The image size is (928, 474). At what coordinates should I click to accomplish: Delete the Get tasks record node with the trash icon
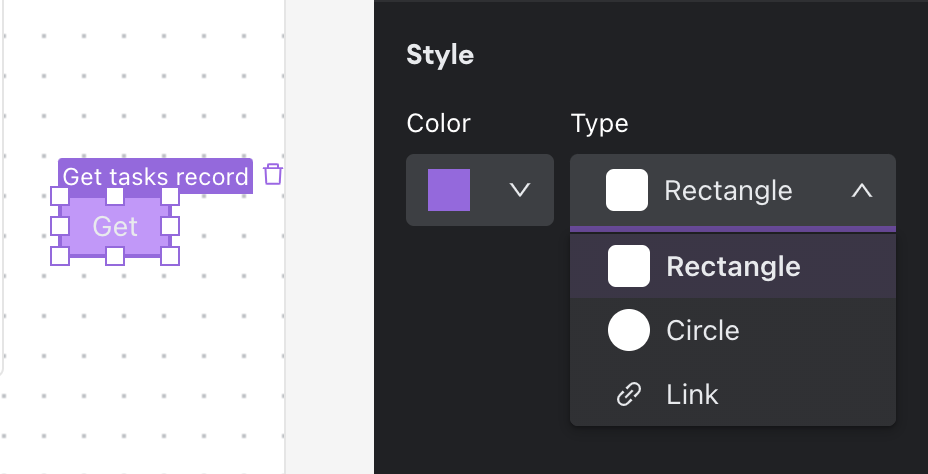click(x=273, y=175)
